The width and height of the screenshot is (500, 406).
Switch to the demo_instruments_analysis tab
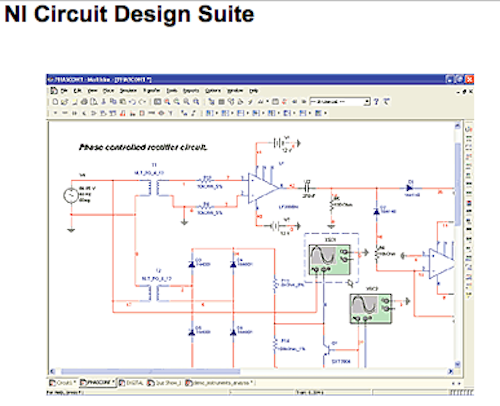[x=220, y=383]
